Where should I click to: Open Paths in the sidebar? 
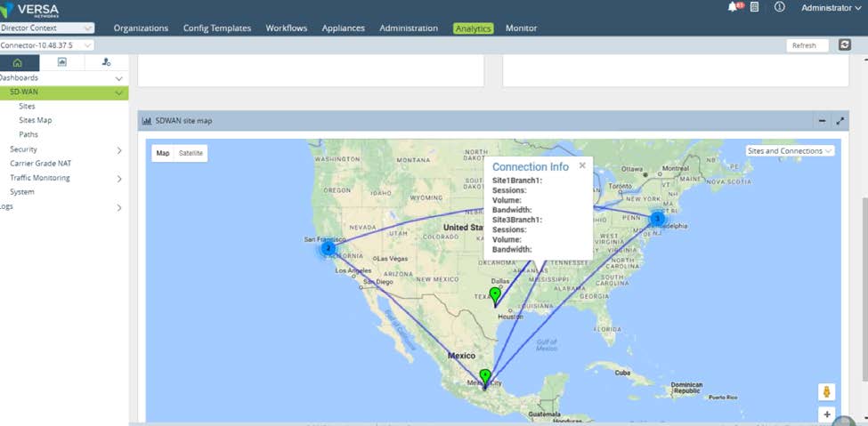coord(28,134)
